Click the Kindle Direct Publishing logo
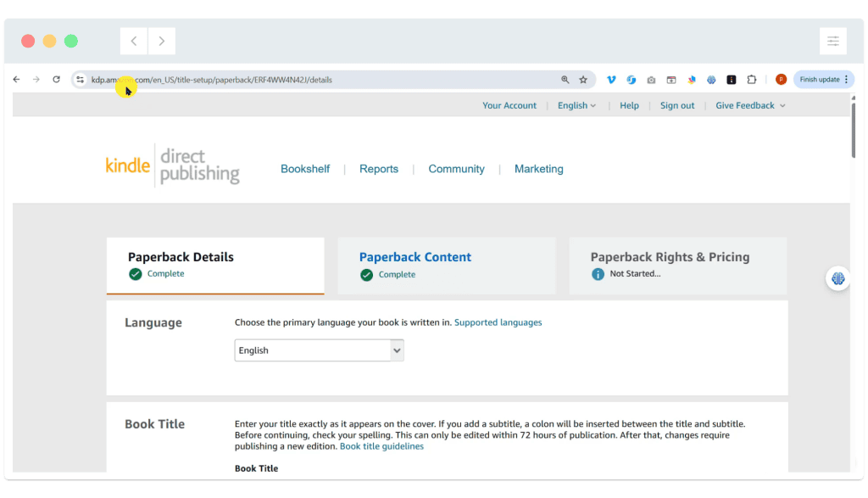 coord(173,165)
